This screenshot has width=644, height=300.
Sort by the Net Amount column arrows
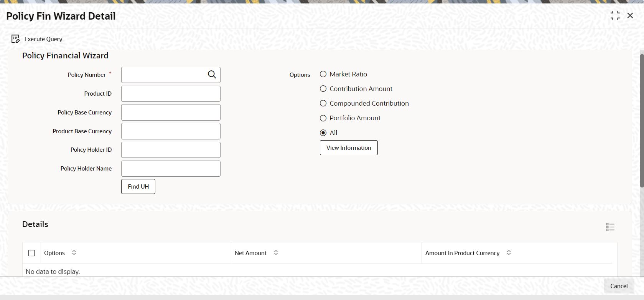(x=276, y=253)
